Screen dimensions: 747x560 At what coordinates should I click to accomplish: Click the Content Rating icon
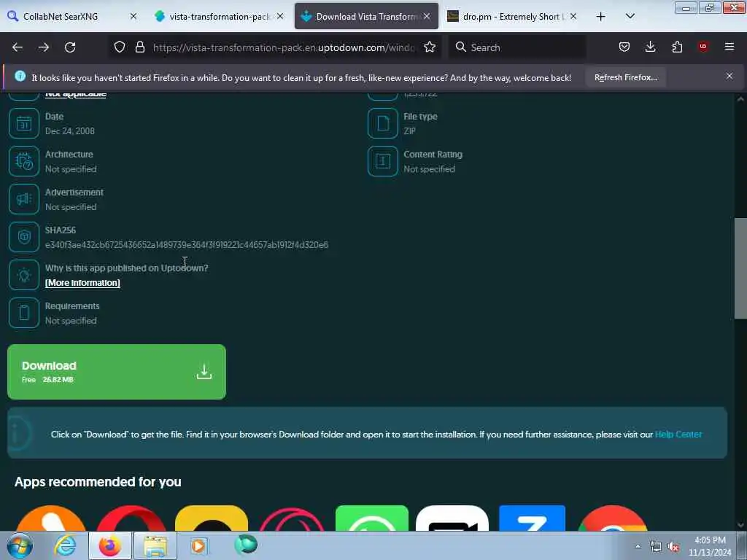click(x=382, y=161)
